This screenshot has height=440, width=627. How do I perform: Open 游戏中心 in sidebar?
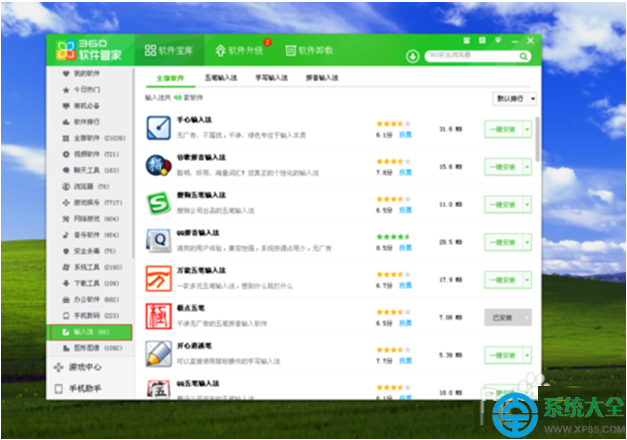pos(78,367)
